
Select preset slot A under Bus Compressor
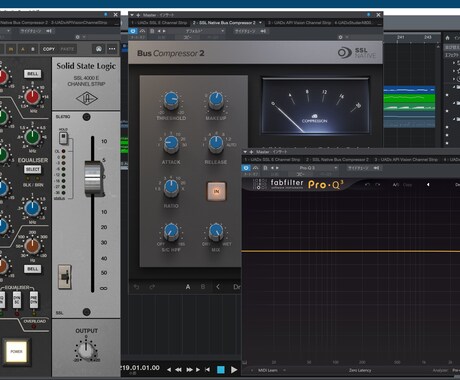pyautogui.click(x=188, y=287)
